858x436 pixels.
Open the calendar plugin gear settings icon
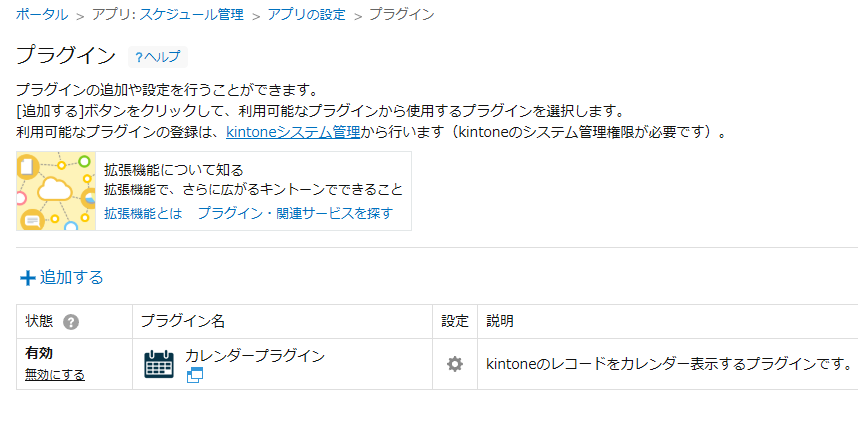[455, 364]
